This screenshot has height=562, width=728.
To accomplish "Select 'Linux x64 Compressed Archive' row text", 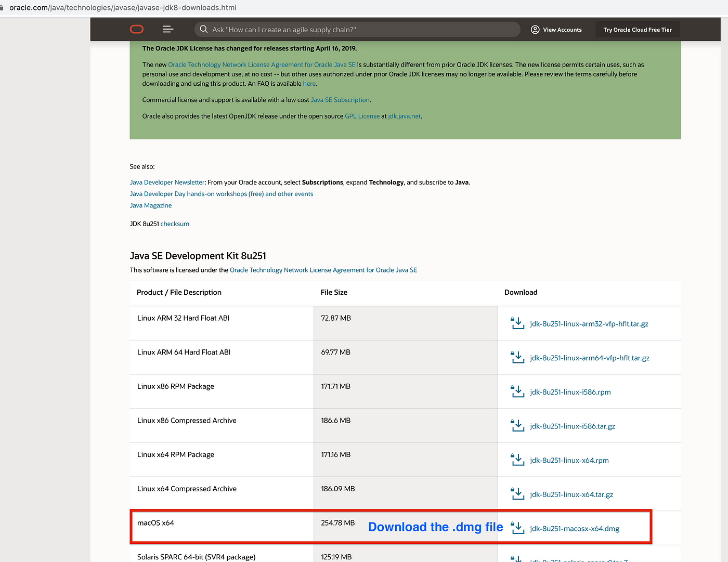I will click(187, 489).
